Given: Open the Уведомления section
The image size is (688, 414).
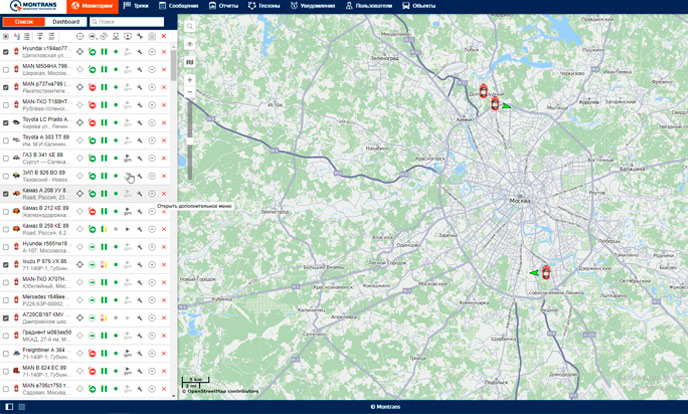Looking at the screenshot, I should click(x=312, y=6).
